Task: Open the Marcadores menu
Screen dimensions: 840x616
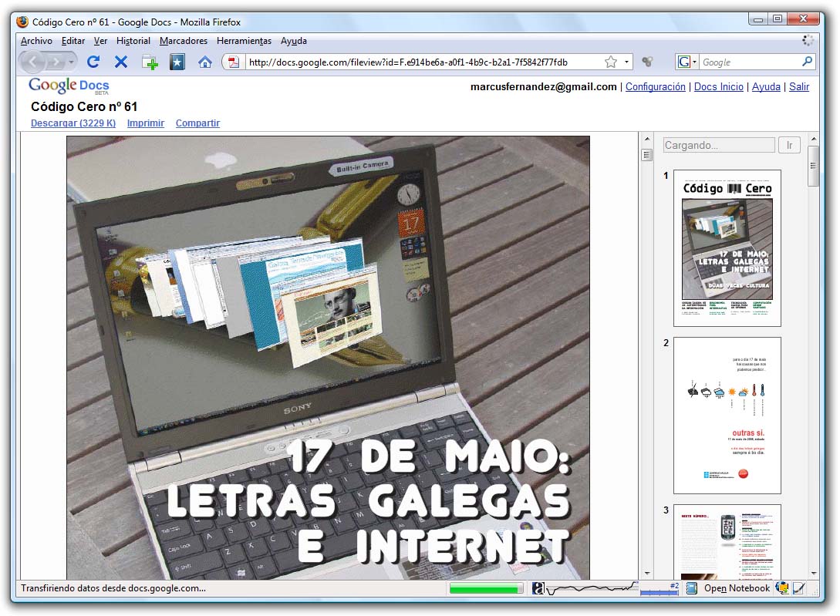Action: 184,41
